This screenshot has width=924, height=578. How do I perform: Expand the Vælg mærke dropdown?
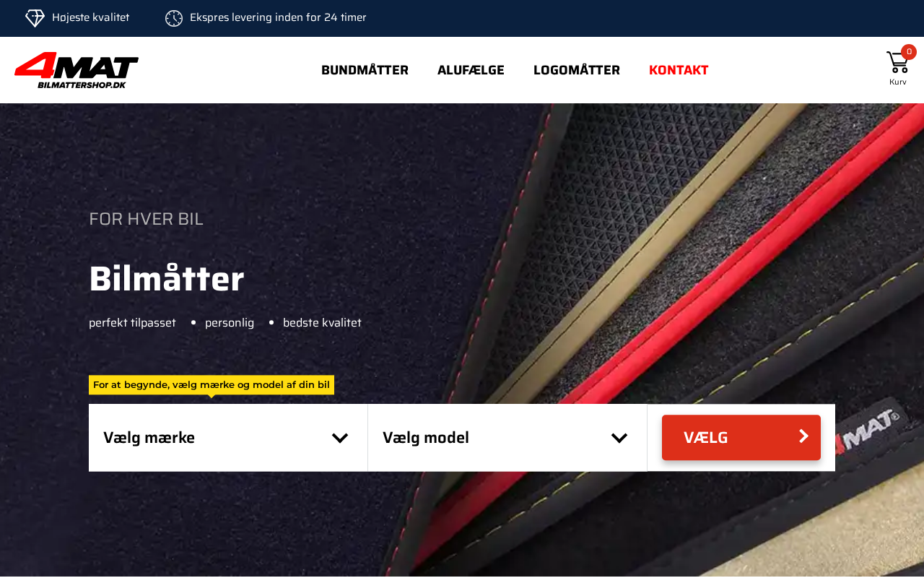coord(228,438)
